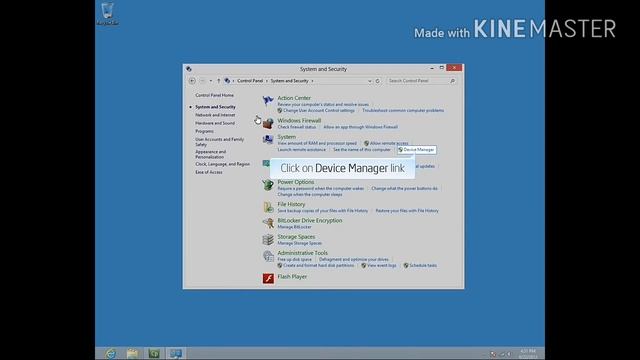Click Require a password when the computer wakes
This screenshot has height=360, width=640.
click(x=321, y=189)
